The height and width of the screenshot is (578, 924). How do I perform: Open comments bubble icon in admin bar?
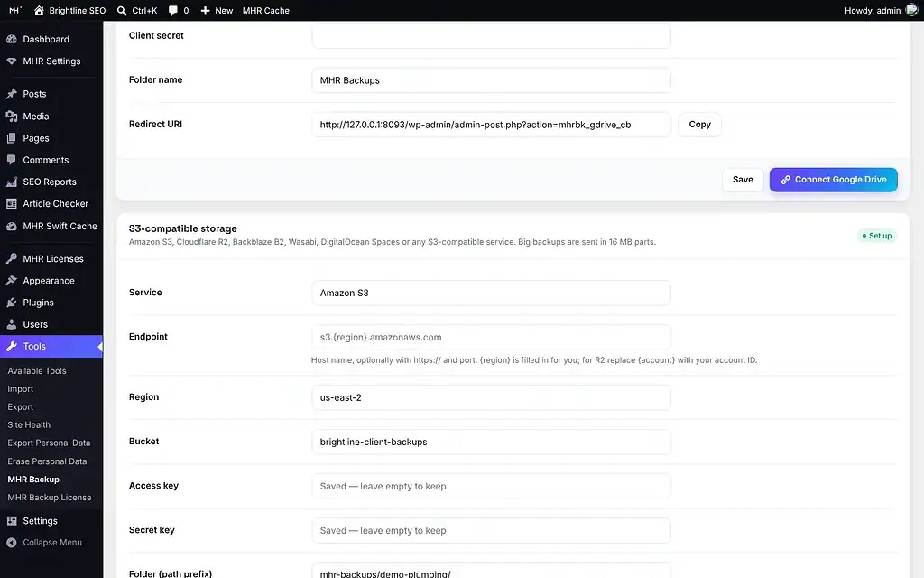point(172,10)
